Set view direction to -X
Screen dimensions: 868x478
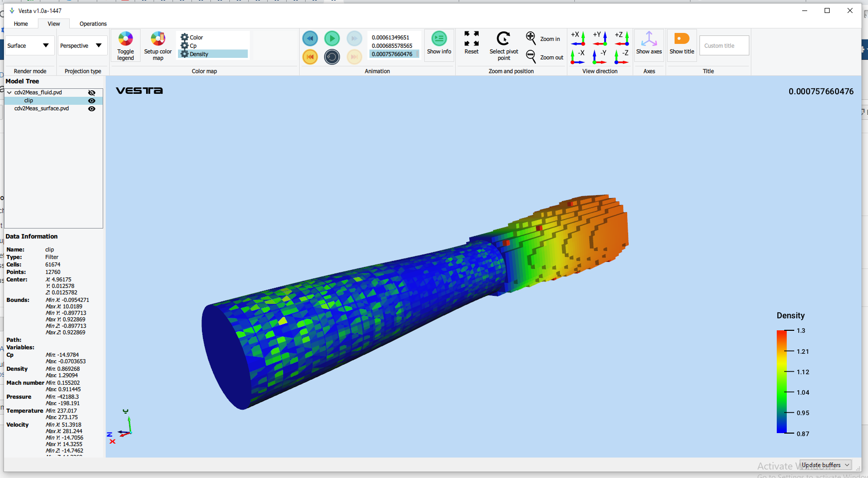[578, 56]
